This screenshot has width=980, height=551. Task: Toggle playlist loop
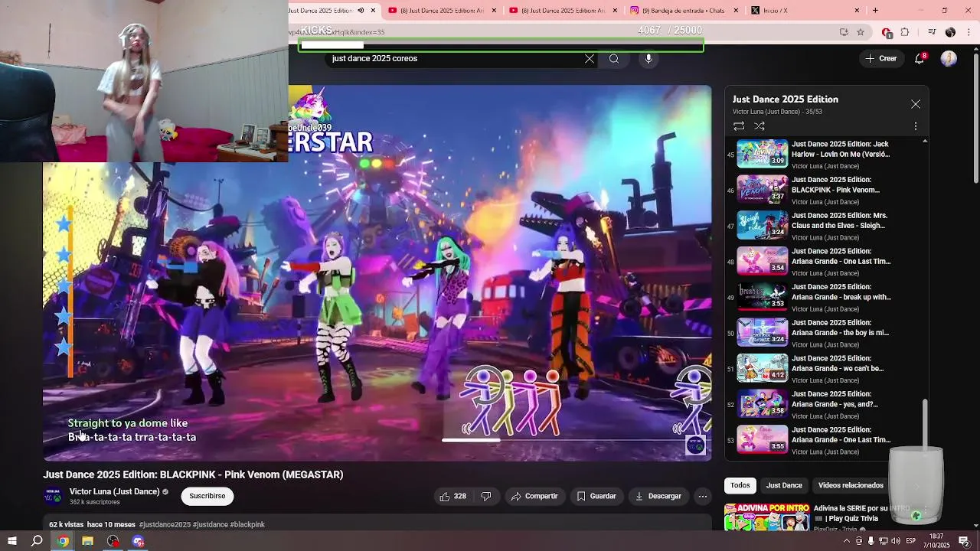click(x=739, y=126)
